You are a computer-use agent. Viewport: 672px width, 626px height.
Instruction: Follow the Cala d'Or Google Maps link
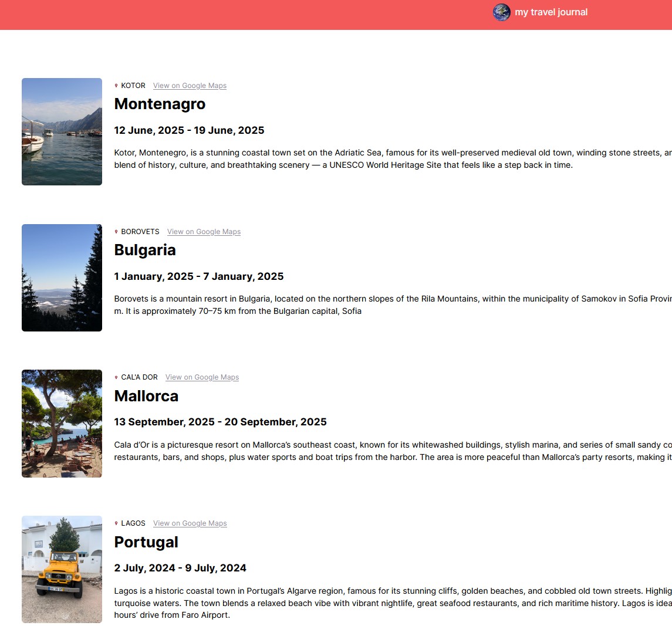pos(202,377)
